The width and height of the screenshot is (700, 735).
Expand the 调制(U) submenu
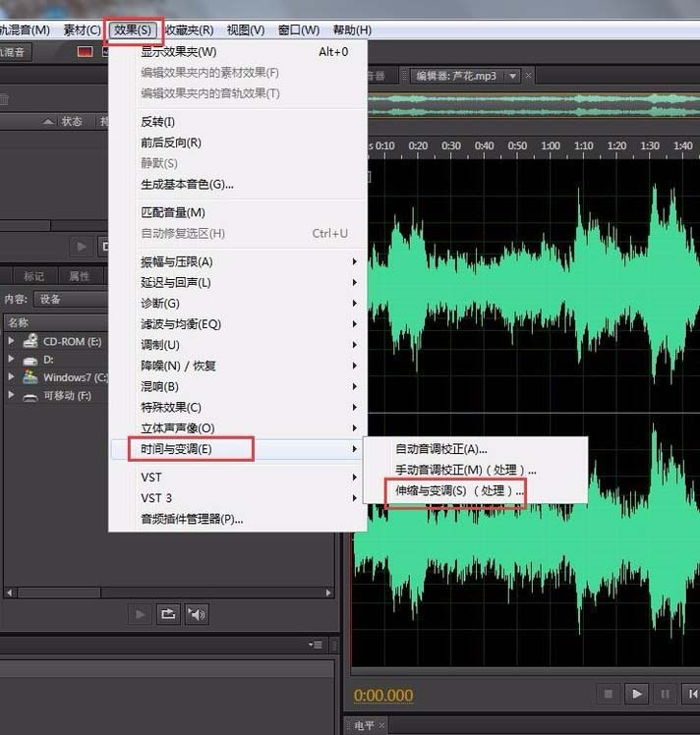tap(238, 345)
